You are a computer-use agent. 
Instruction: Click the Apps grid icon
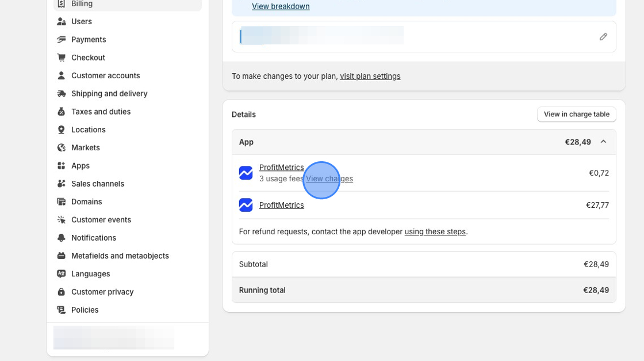click(x=61, y=166)
